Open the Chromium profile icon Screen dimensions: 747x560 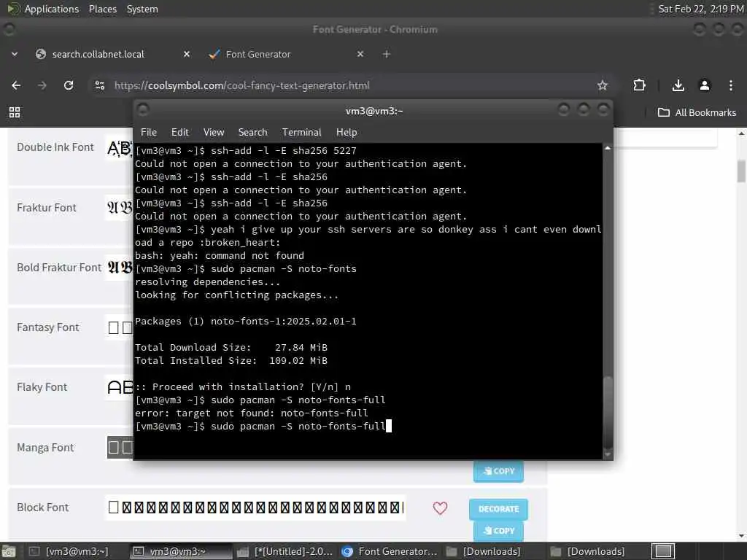point(705,85)
